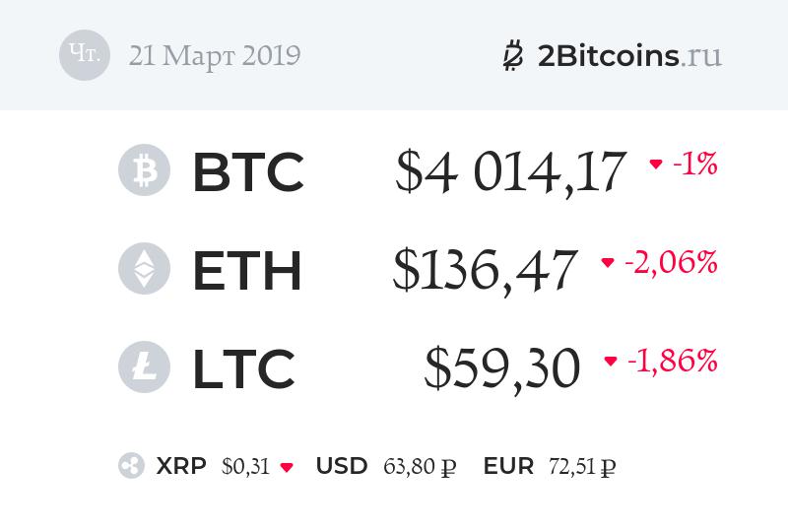Click the XRP ripple icon
Viewport: 788px width, 532px height.
tap(131, 466)
